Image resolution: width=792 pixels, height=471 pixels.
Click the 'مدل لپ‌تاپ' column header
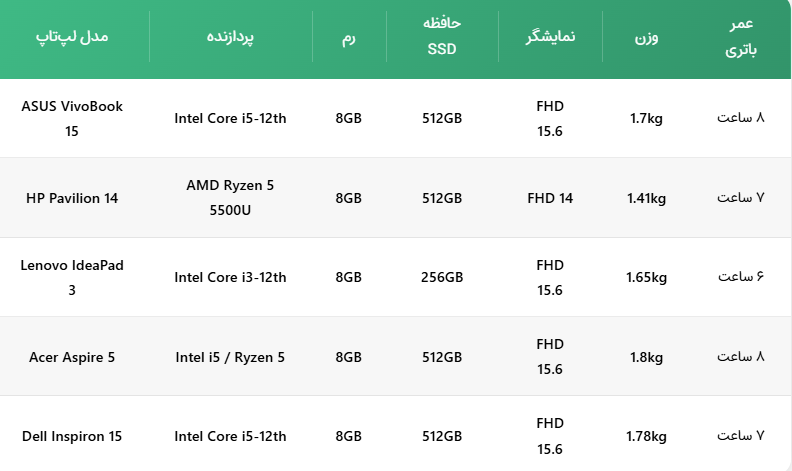(x=72, y=36)
